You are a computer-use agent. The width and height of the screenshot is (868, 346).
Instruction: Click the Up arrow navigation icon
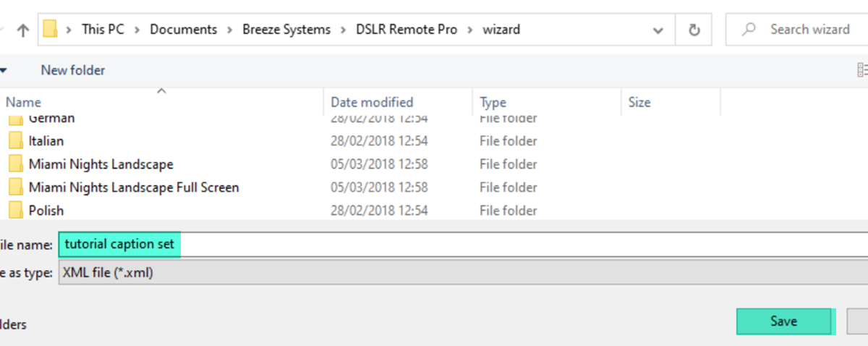[x=22, y=30]
